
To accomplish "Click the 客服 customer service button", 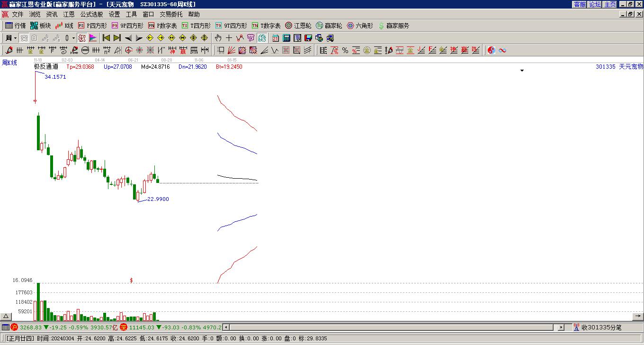I will click(580, 4).
